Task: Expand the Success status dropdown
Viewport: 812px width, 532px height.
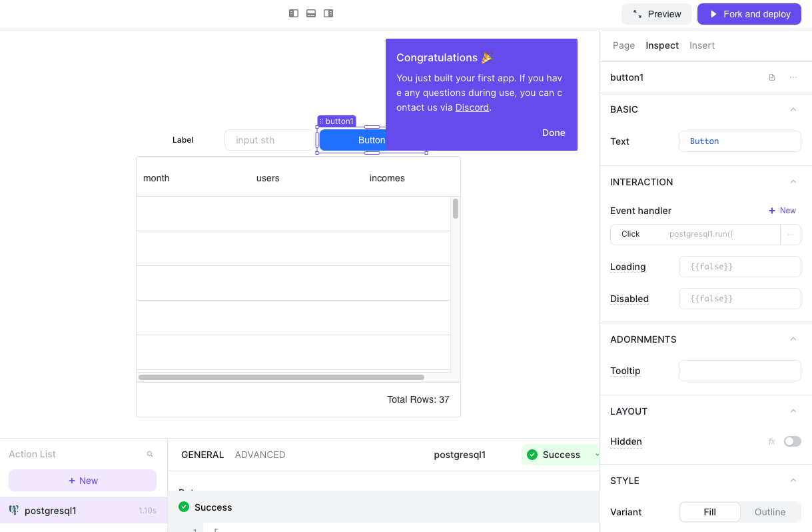Action: [596, 455]
